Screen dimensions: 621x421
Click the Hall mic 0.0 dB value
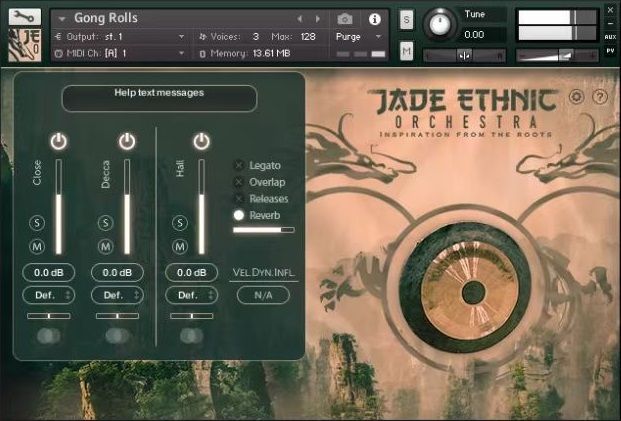click(x=191, y=272)
